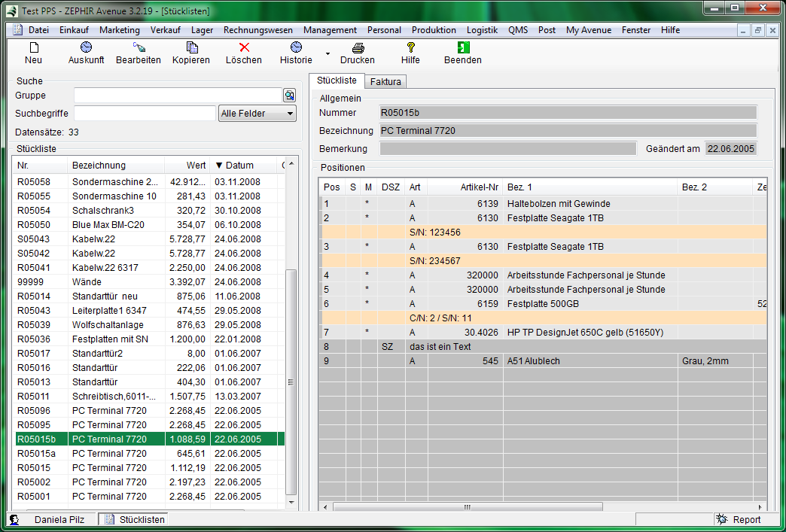Click into the Suchbegriffe search field
The image size is (786, 532).
click(145, 114)
